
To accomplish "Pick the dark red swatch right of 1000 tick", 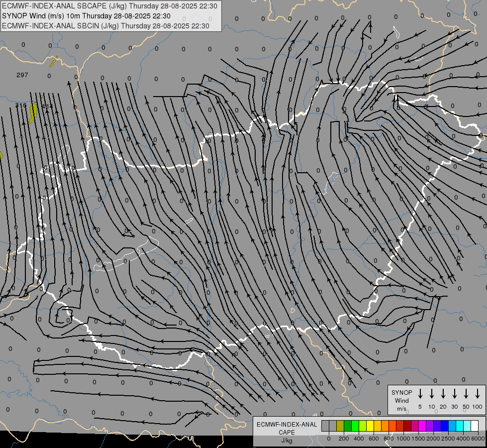I will (407, 426).
